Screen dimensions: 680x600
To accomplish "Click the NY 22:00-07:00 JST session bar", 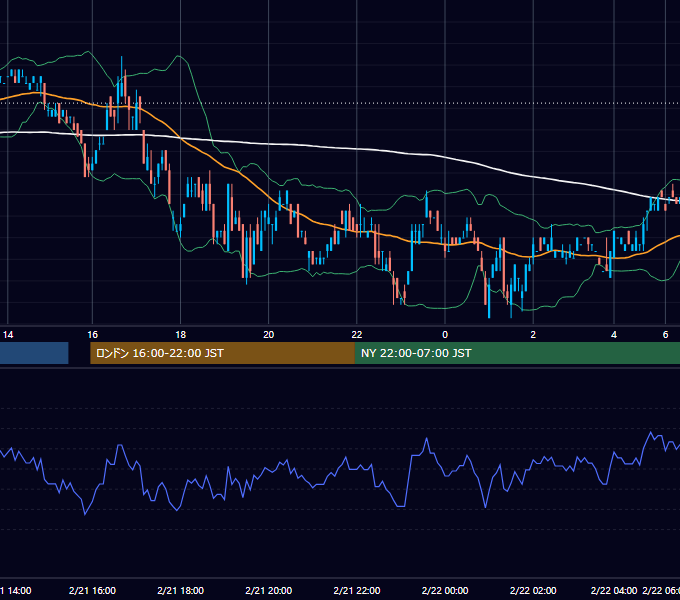I will coord(517,353).
